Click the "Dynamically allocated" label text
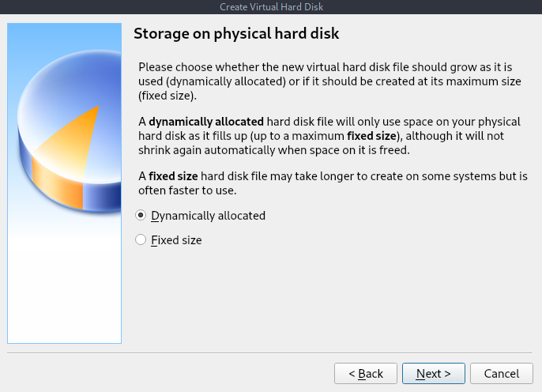Image resolution: width=542 pixels, height=392 pixels. tap(208, 215)
